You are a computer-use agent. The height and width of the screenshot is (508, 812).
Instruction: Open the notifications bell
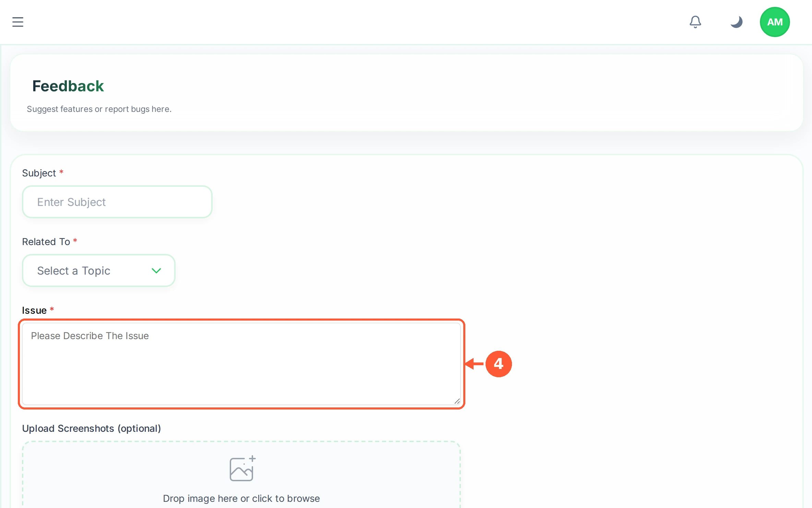(x=695, y=22)
